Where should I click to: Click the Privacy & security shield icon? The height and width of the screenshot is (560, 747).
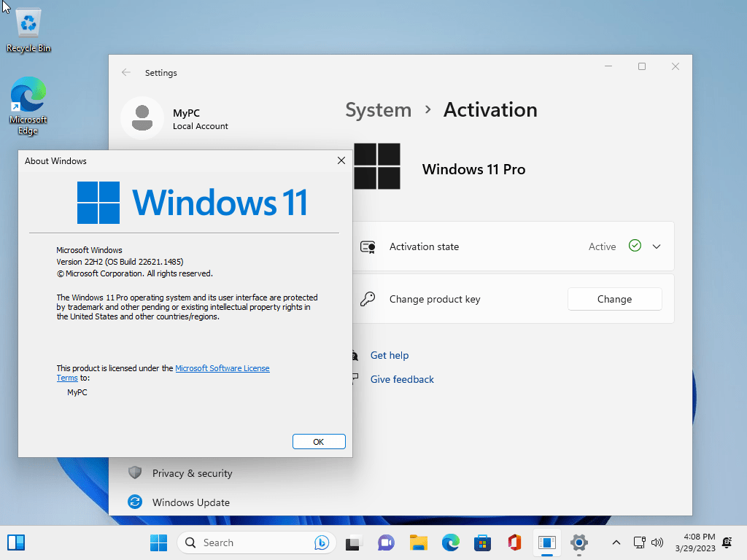135,472
